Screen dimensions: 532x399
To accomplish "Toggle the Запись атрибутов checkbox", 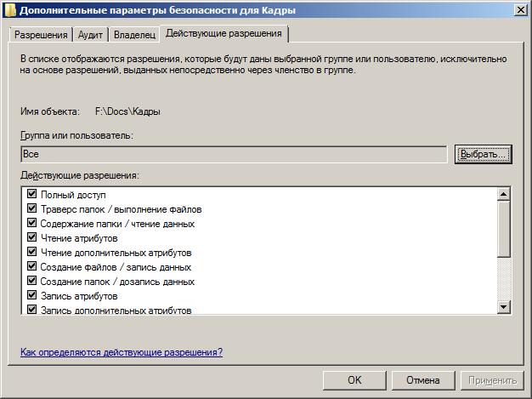I will click(x=32, y=294).
